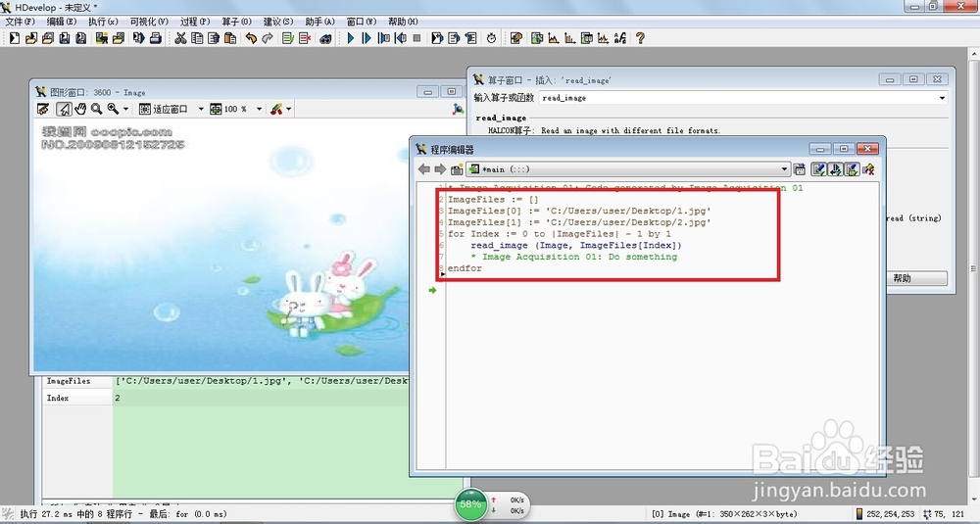
Task: Open the 文件(F) menu
Action: [x=21, y=22]
